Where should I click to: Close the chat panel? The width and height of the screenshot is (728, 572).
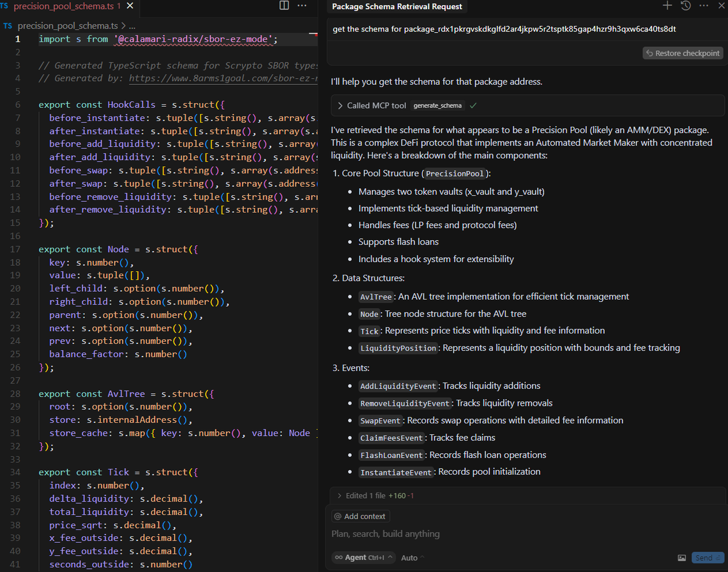point(722,5)
